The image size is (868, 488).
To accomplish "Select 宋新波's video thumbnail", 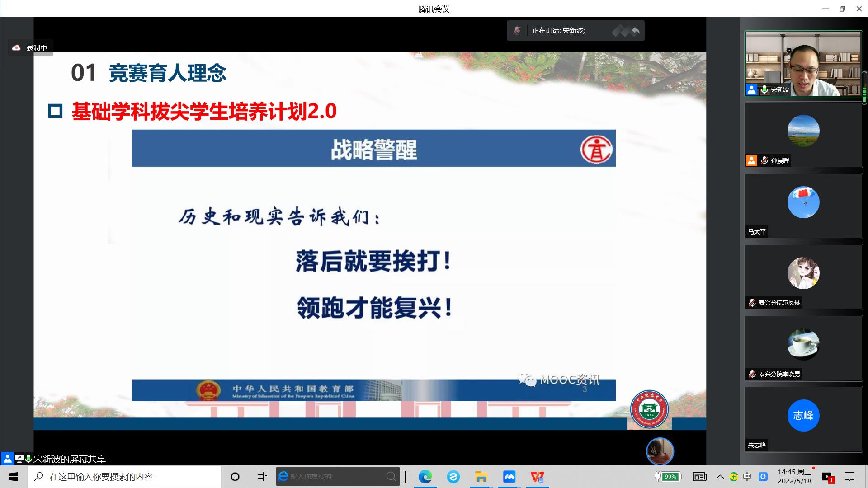I will (x=803, y=63).
